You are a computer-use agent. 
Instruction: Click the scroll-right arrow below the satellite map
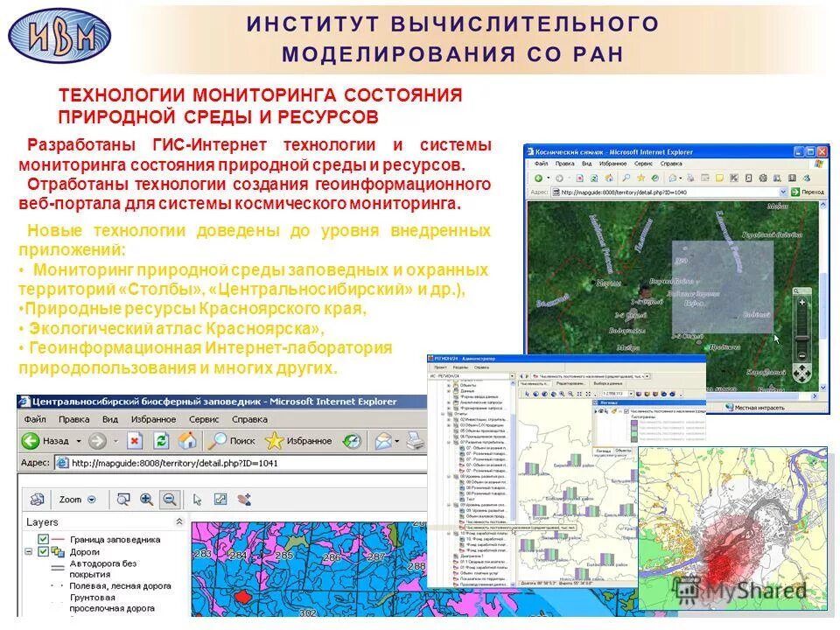click(815, 396)
